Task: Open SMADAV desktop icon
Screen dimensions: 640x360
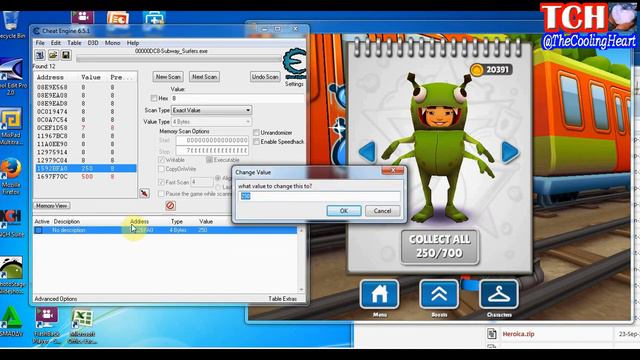Action: click(11, 321)
